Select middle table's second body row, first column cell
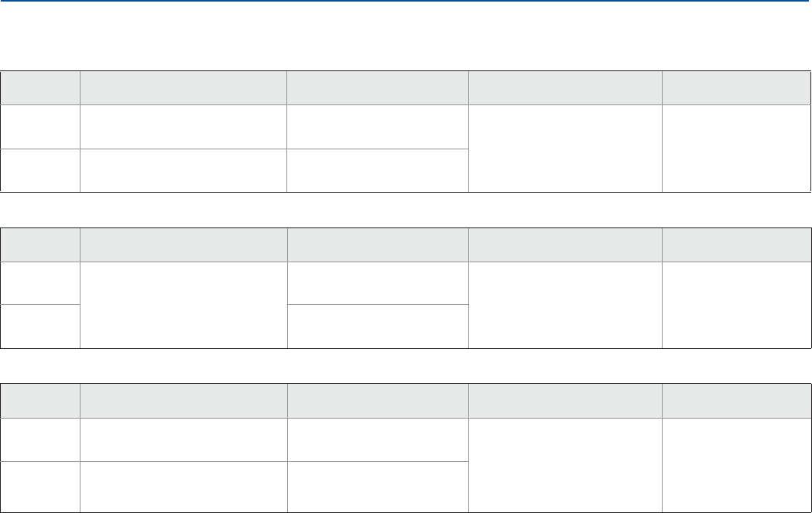The width and height of the screenshot is (812, 513). pos(40,326)
